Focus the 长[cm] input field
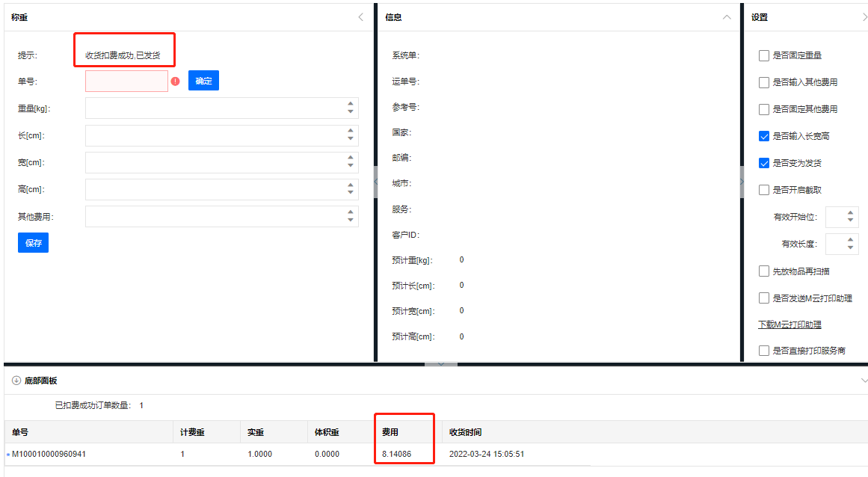Screen dimensions: 868x477 (222, 135)
